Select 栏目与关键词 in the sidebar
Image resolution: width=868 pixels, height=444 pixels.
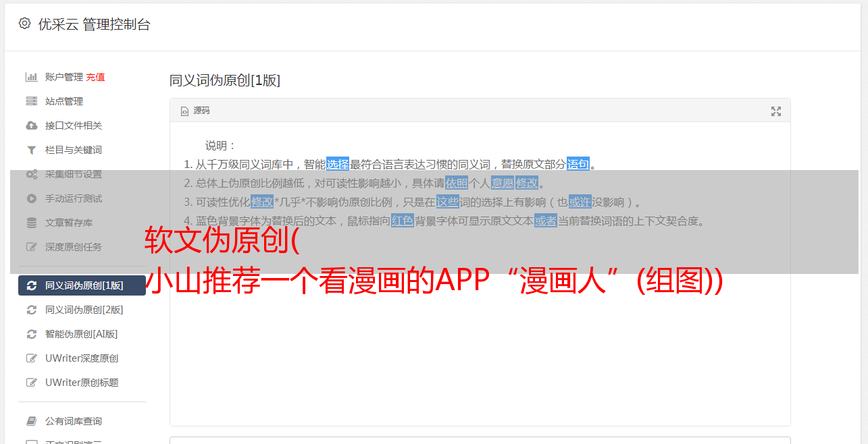coord(74,150)
